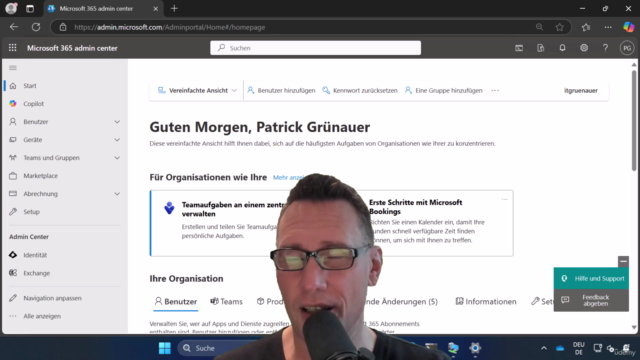Open the browser tab actions menu

coord(30,9)
